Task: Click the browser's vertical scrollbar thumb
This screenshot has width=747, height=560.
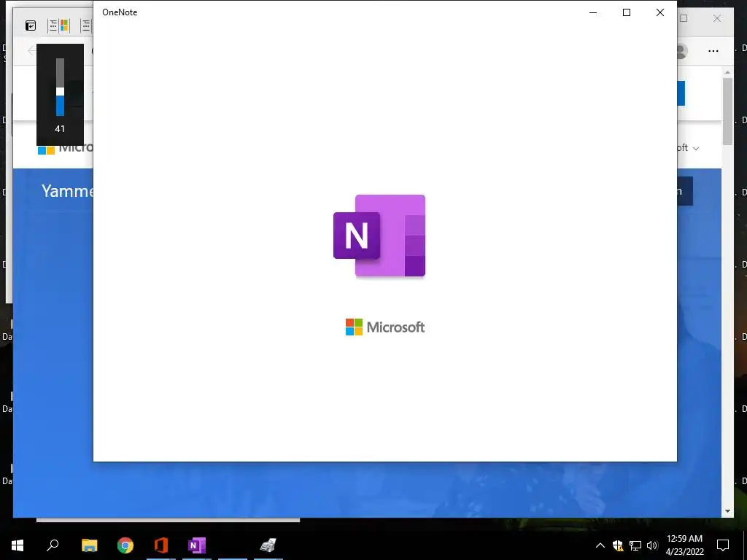Action: point(727,111)
